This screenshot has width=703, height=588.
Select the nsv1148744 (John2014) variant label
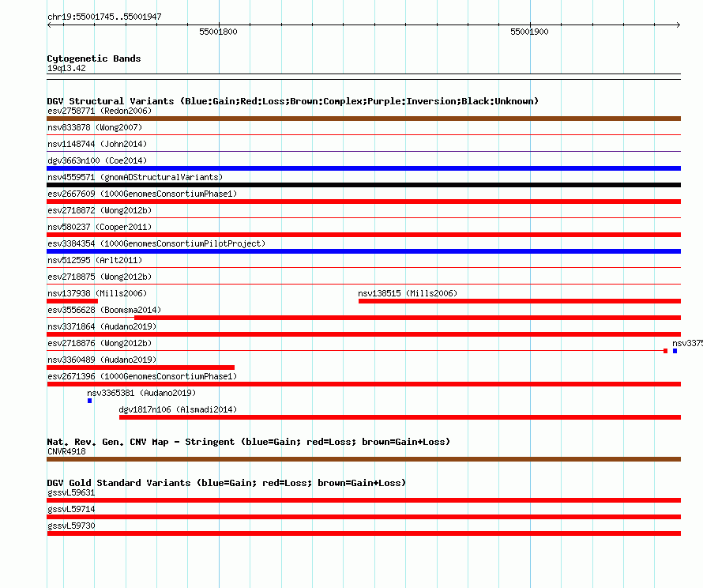tap(97, 144)
